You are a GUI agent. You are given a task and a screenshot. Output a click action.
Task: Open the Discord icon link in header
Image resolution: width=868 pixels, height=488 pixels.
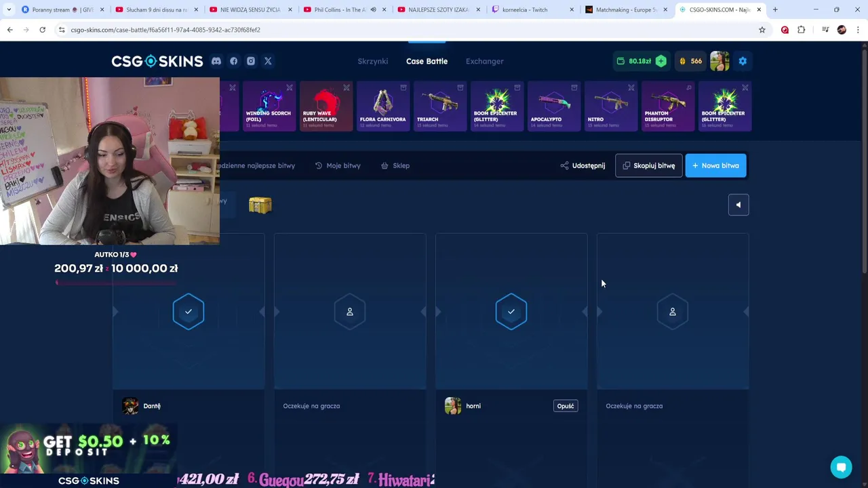click(x=216, y=61)
